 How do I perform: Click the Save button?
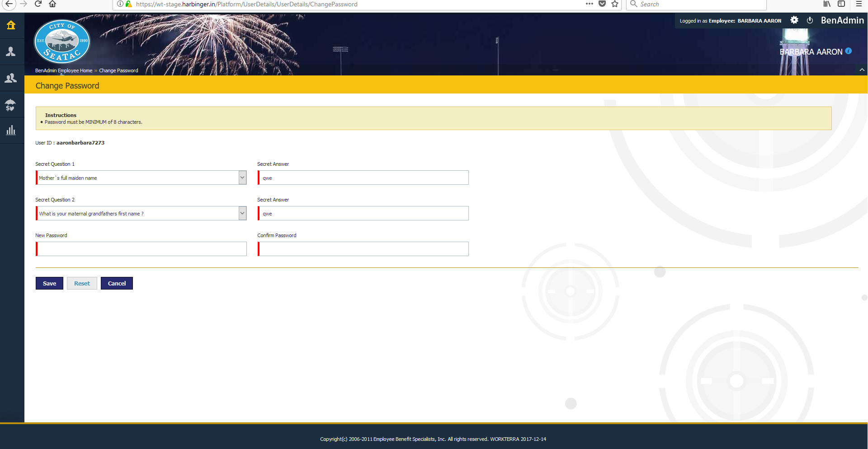pos(49,283)
